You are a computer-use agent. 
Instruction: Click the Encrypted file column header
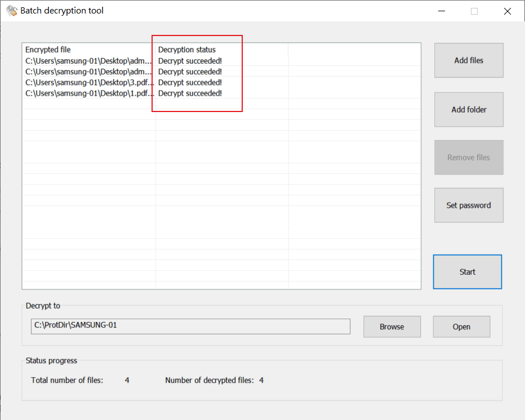click(88, 50)
